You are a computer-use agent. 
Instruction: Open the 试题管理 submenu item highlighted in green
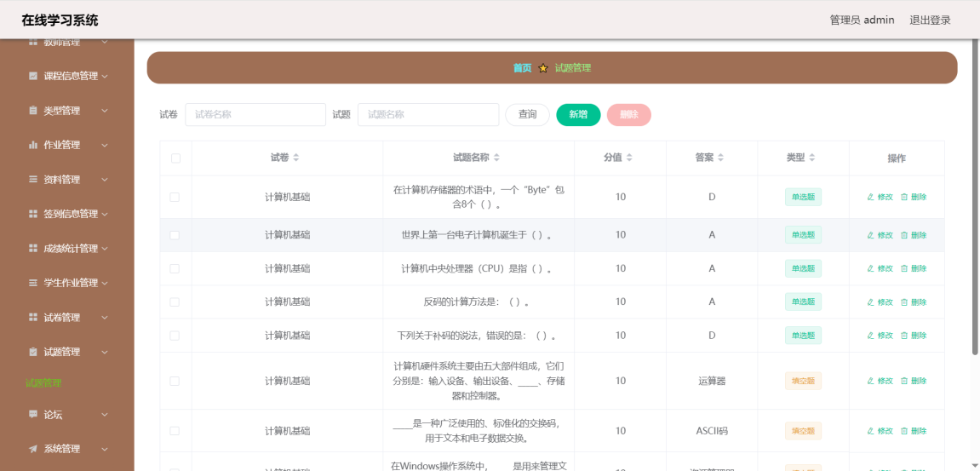click(44, 383)
